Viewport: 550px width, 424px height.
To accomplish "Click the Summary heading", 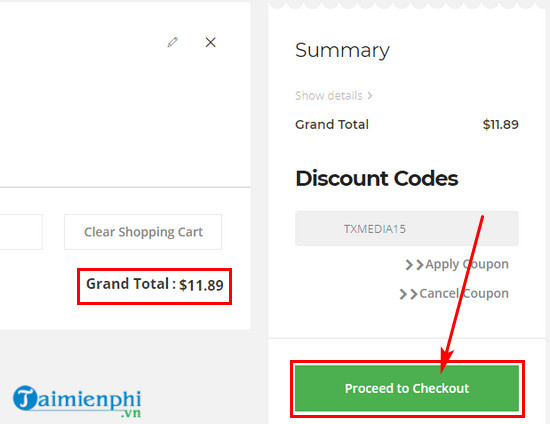I will point(342,51).
